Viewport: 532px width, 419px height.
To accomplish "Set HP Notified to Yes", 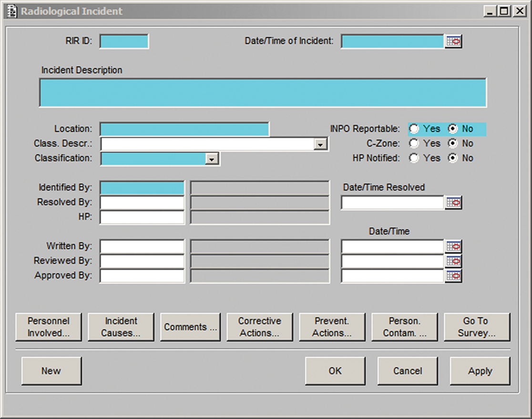I will coord(414,158).
